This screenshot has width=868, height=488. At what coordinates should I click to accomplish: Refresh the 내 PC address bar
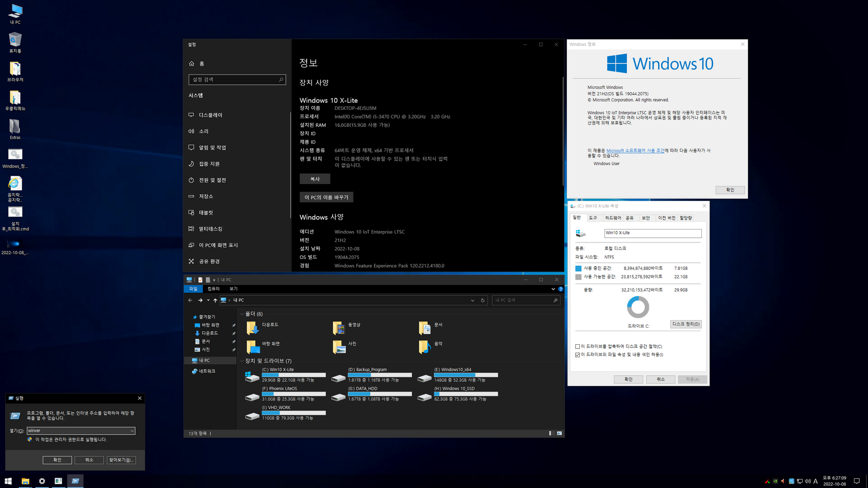(x=483, y=300)
